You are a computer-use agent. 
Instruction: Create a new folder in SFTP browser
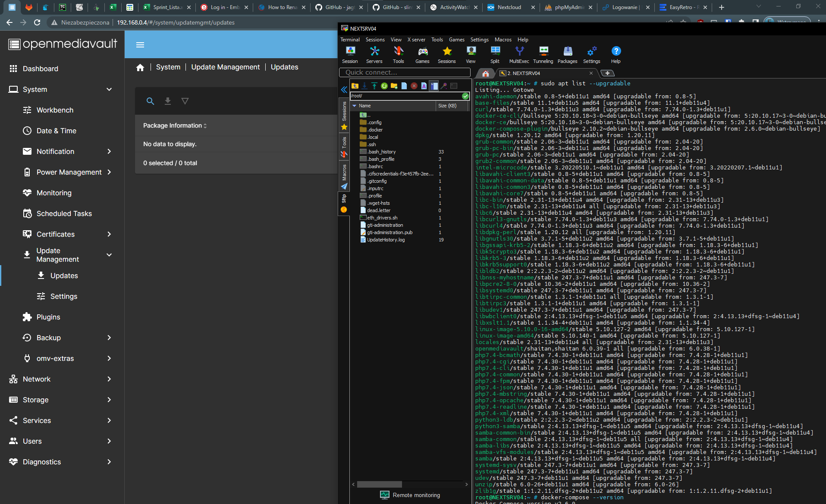[x=394, y=86]
